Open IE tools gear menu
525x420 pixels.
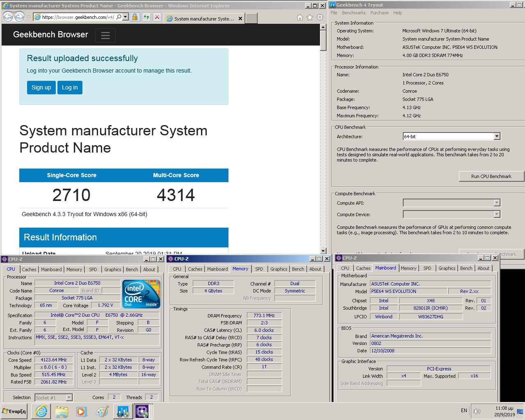point(320,17)
